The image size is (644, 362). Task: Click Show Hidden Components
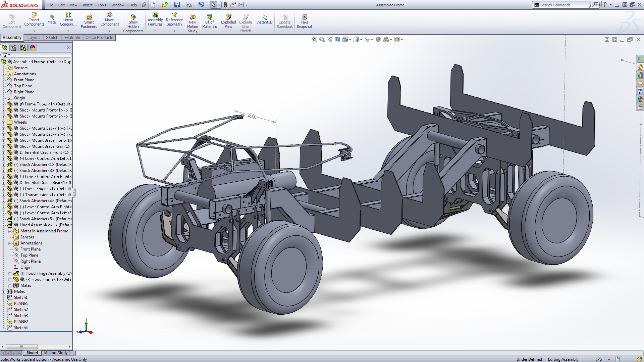coord(133,24)
